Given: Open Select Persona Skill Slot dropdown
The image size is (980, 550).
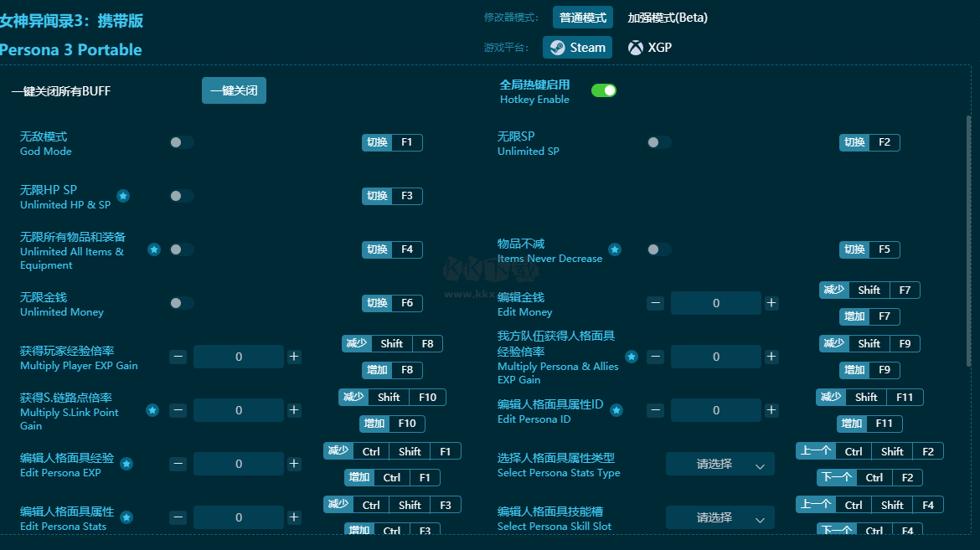Looking at the screenshot, I should (720, 518).
